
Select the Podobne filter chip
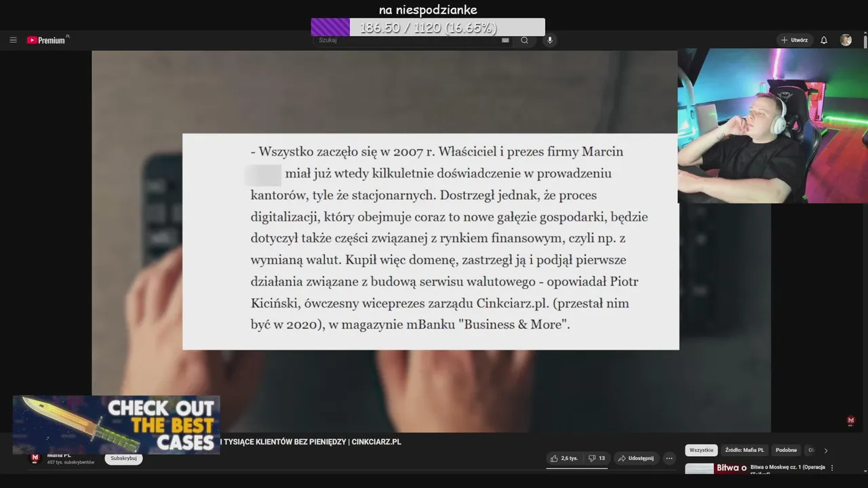pos(787,450)
